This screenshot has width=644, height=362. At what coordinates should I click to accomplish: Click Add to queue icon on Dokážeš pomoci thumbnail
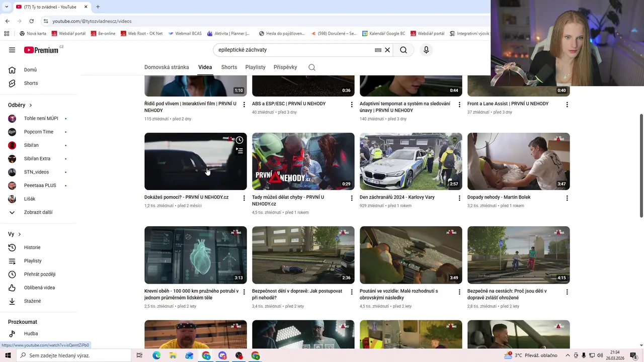[239, 151]
